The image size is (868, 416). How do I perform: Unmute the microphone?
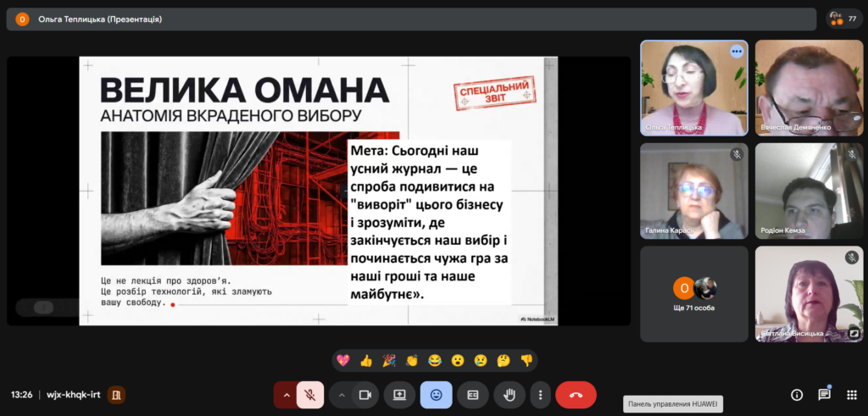tap(310, 395)
